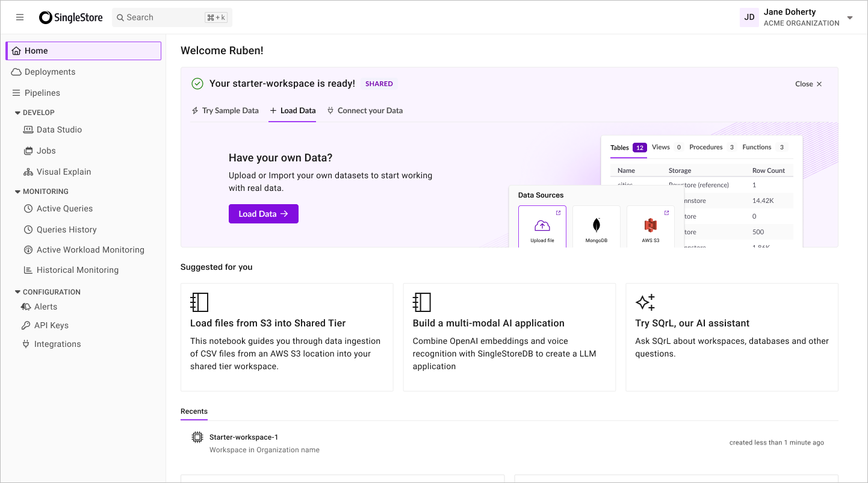Click the green workspace-ready checkmark icon

pos(197,84)
